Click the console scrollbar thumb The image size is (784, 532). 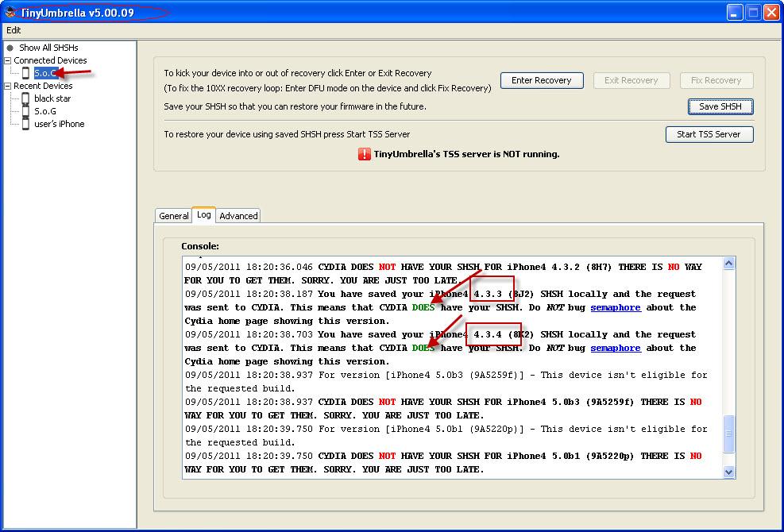[728, 434]
